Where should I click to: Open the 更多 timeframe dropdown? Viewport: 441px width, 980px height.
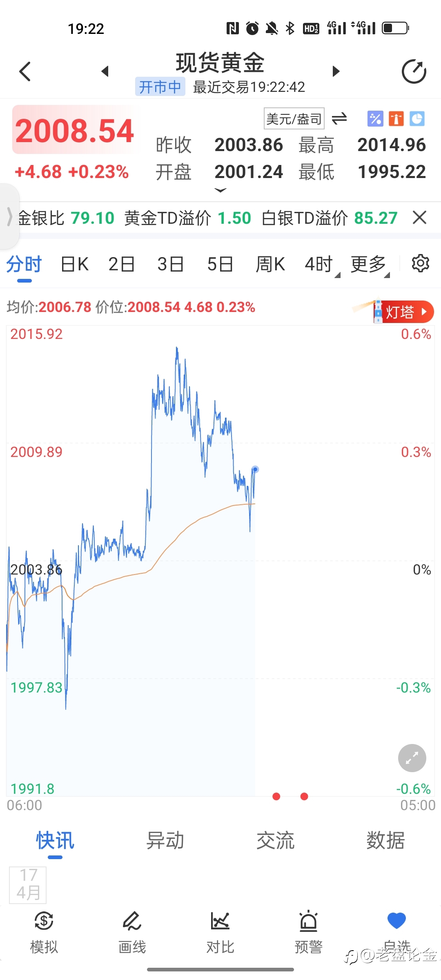[370, 264]
